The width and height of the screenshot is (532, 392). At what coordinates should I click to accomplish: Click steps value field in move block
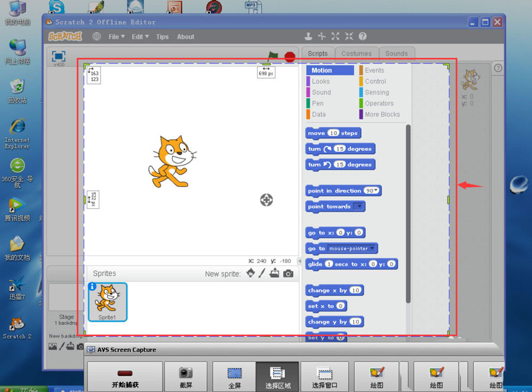333,133
